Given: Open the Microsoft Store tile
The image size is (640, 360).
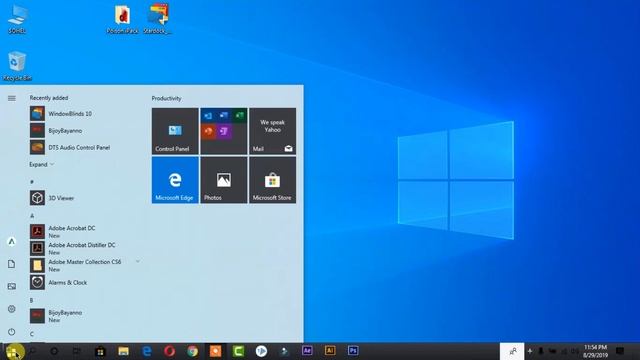Looking at the screenshot, I should [x=273, y=180].
